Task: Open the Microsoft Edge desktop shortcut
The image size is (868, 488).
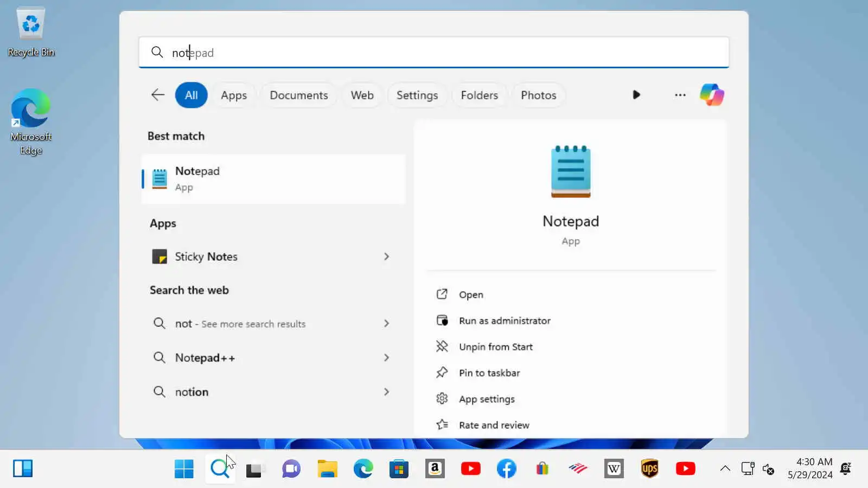Action: coord(31,122)
